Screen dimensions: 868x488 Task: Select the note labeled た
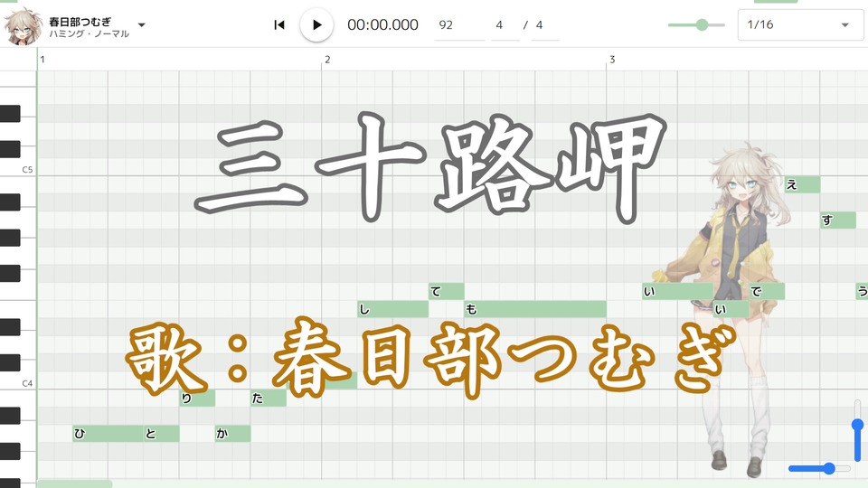click(x=269, y=399)
